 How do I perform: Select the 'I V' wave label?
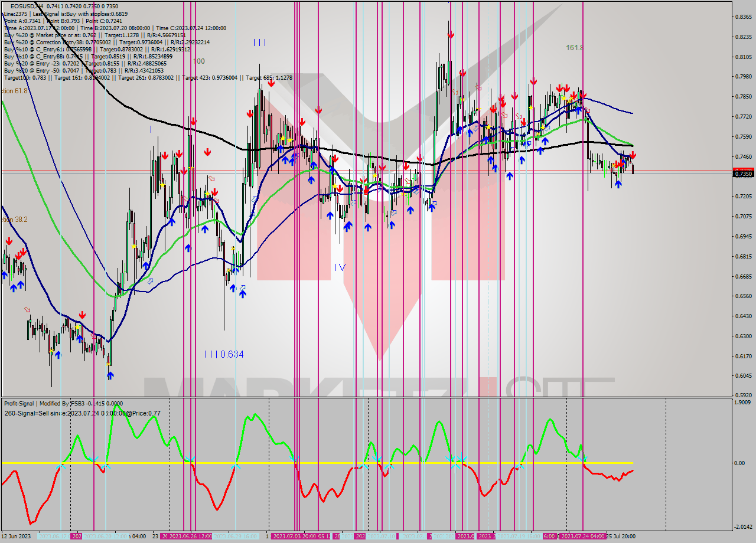tap(339, 267)
